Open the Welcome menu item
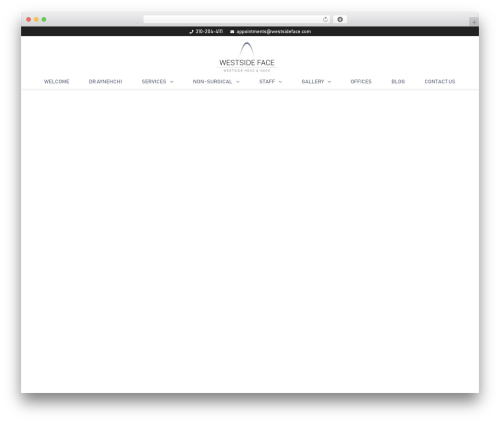This screenshot has width=500, height=423. coord(57,82)
